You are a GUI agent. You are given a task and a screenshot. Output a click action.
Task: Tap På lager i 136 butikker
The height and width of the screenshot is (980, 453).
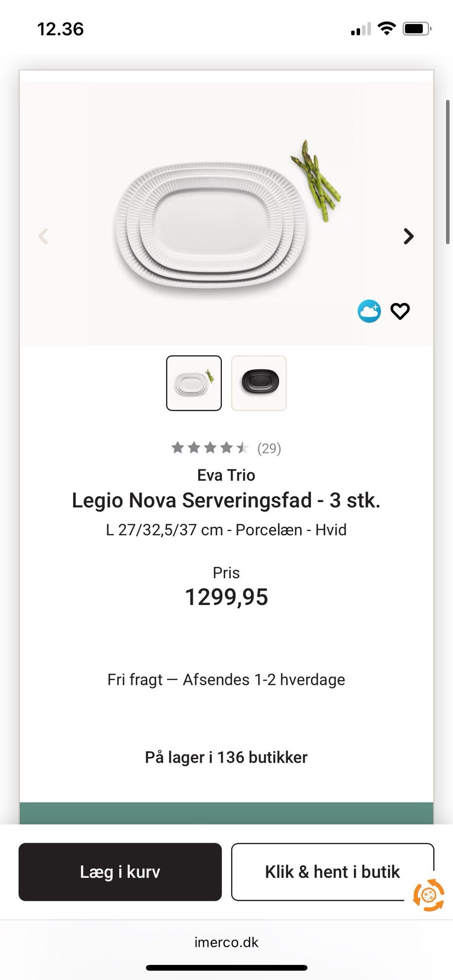[x=226, y=757]
